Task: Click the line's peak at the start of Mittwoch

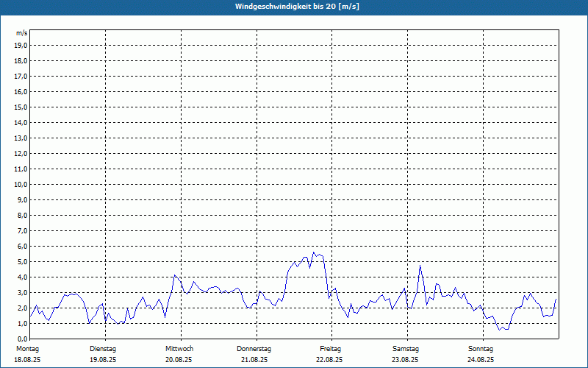Action: 175,275
